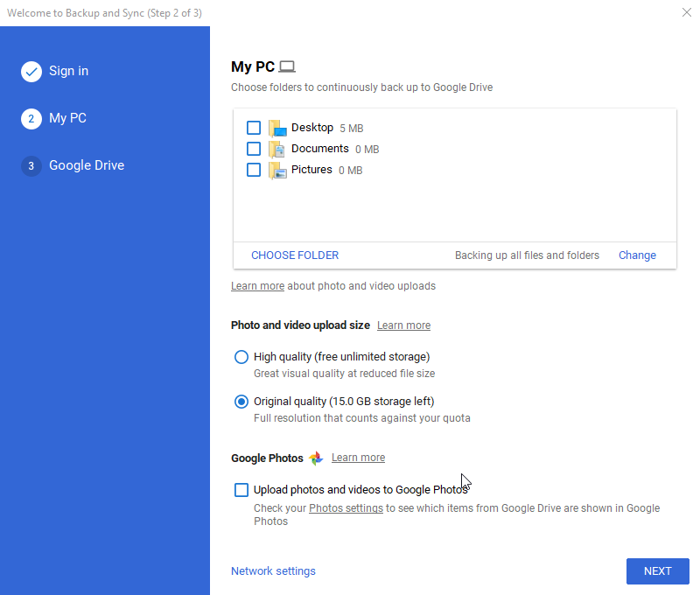Screen dimensions: 700x595
Task: Click the laptop icon beside My PC
Action: tap(287, 67)
